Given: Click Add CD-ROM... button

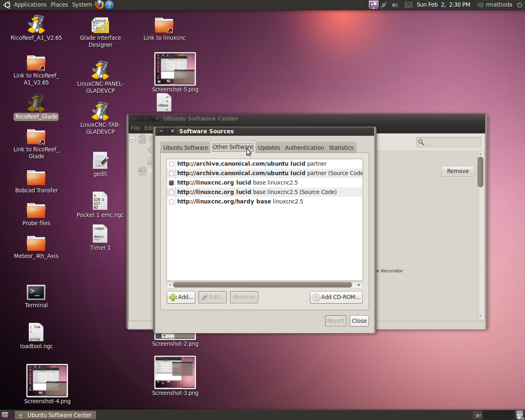Looking at the screenshot, I should click(336, 297).
